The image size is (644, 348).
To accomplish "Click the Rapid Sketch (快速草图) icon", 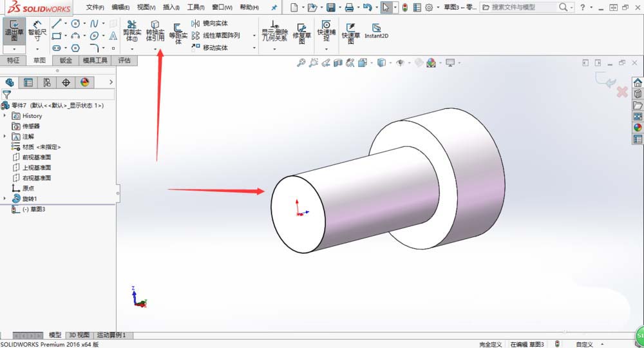I will point(351,32).
